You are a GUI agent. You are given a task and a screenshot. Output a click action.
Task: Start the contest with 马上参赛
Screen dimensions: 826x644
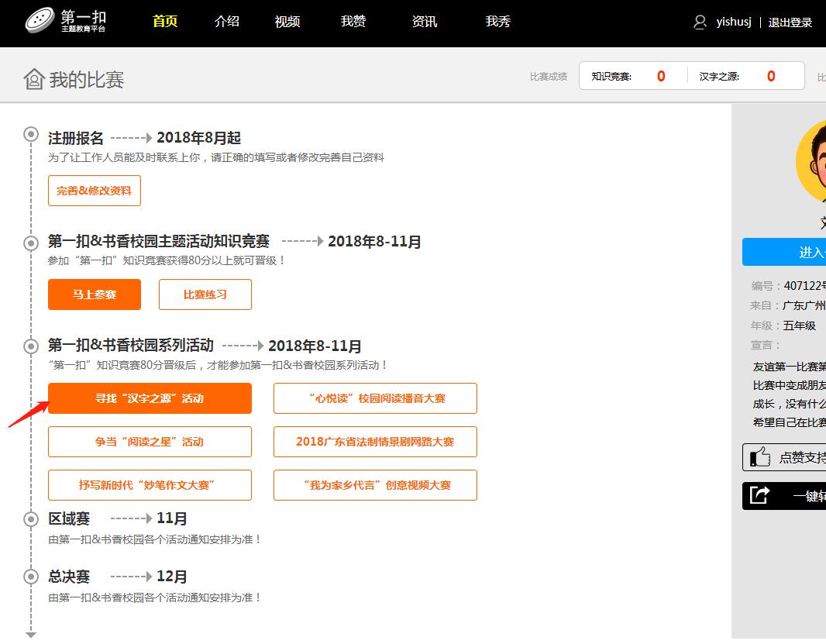pos(95,294)
